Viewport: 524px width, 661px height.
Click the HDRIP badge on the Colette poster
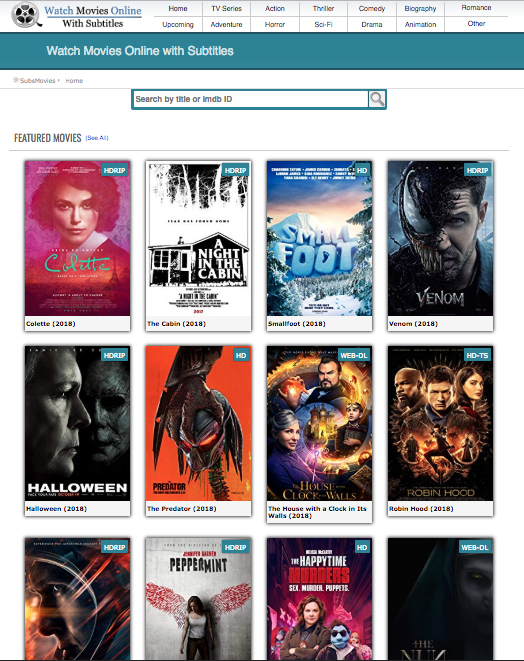[x=115, y=170]
